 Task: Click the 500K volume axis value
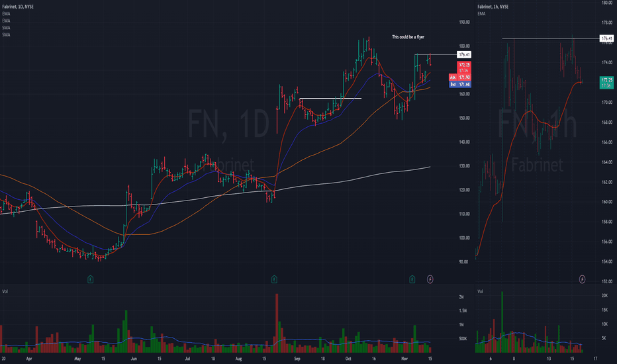(x=462, y=339)
